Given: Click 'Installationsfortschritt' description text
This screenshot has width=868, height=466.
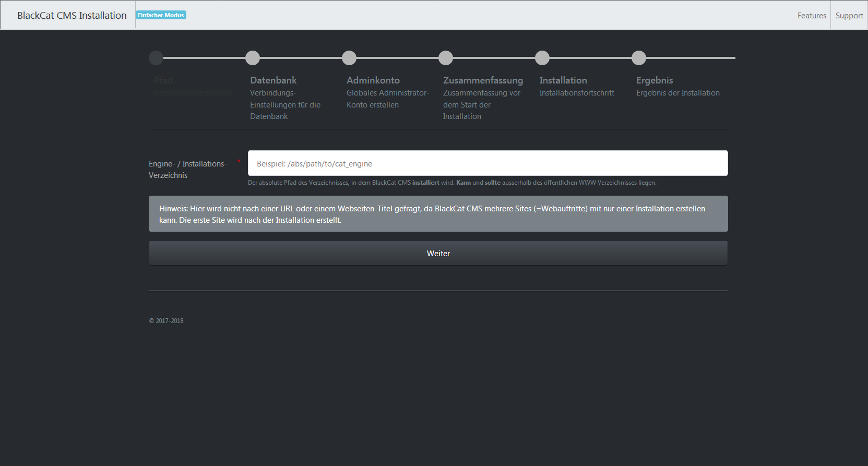Looking at the screenshot, I should (577, 93).
